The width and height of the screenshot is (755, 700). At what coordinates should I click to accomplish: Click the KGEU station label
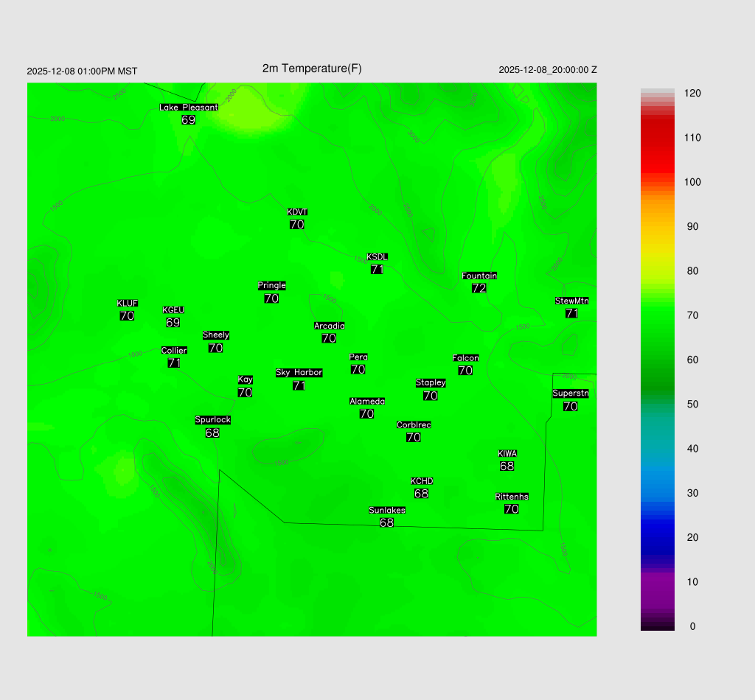point(173,310)
